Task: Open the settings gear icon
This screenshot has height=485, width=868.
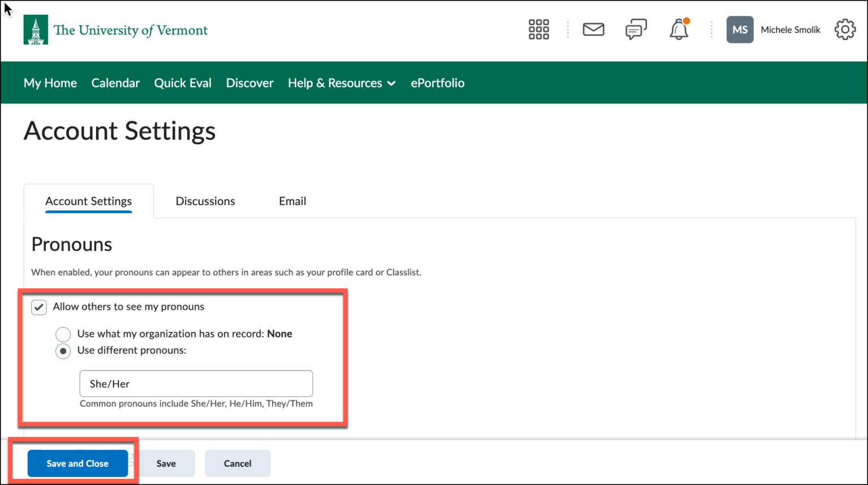Action: [x=845, y=29]
